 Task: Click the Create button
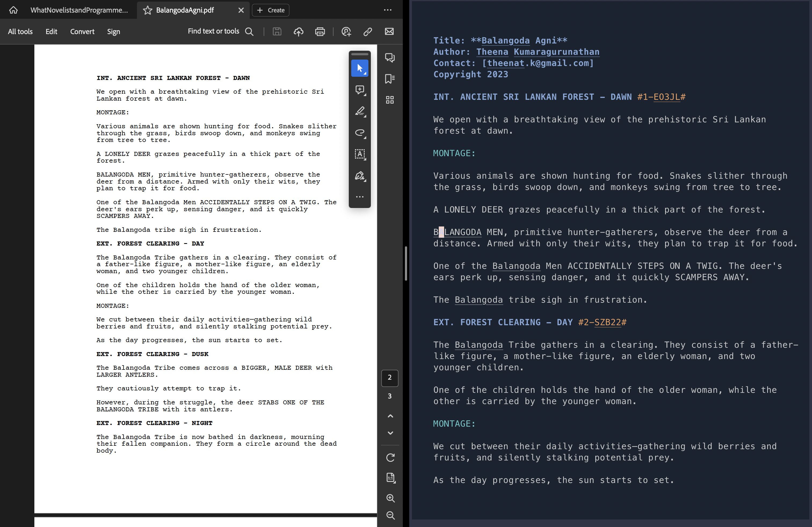[x=271, y=10]
